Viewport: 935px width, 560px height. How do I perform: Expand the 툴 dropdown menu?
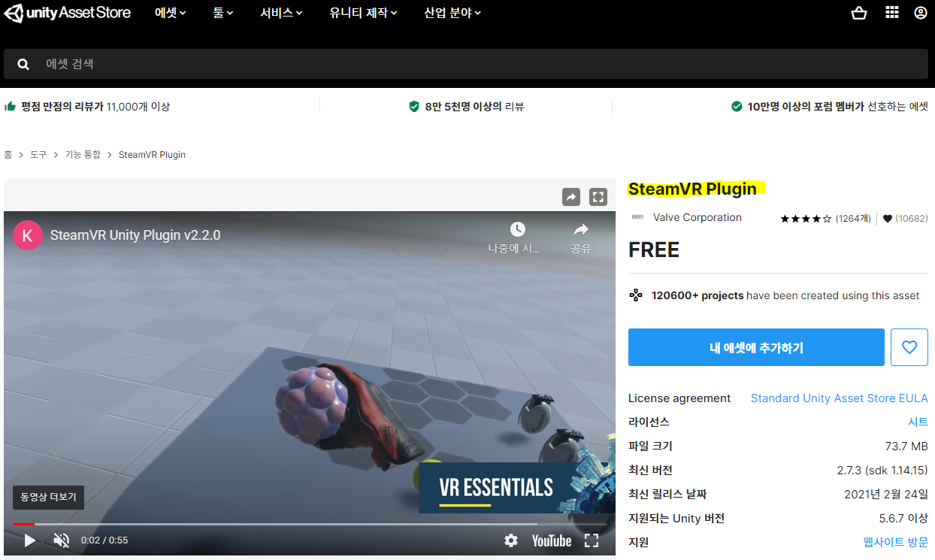point(223,13)
